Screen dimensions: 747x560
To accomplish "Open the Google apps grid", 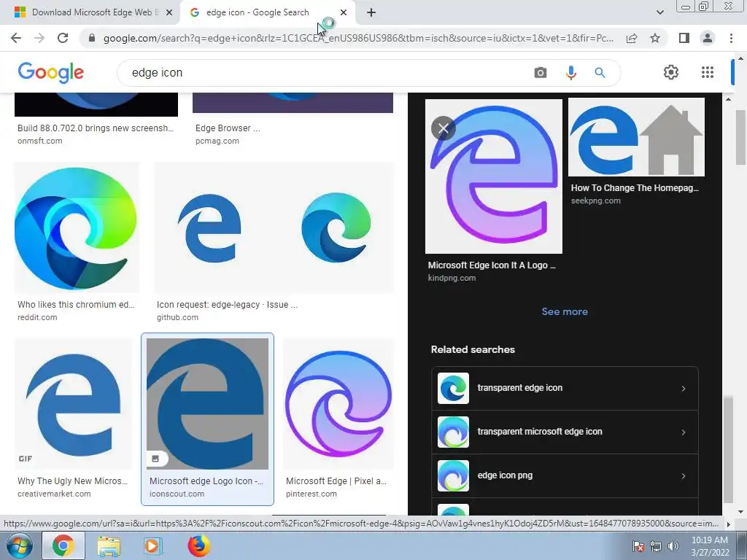I will 708,72.
